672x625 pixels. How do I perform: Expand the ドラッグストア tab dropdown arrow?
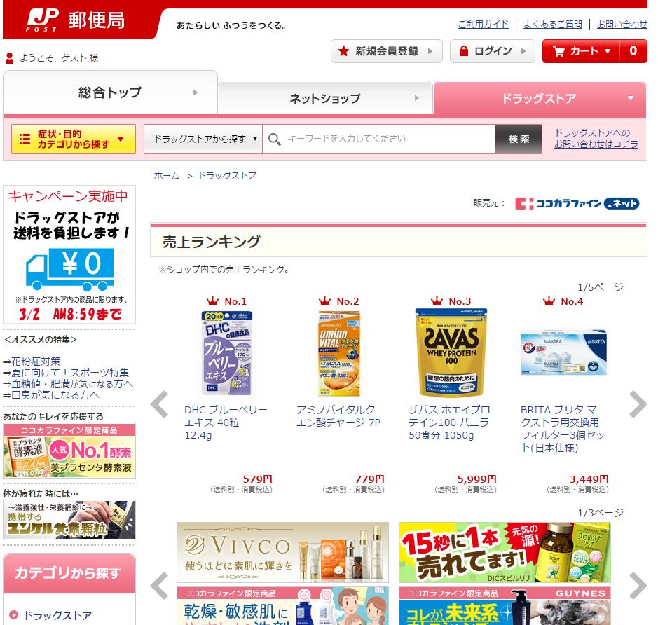[631, 98]
